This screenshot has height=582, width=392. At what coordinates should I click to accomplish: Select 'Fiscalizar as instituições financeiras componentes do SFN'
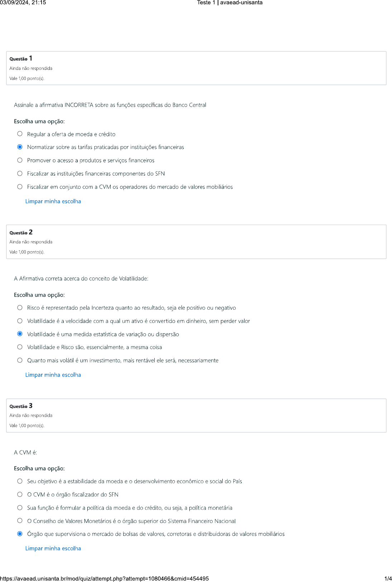click(x=20, y=173)
